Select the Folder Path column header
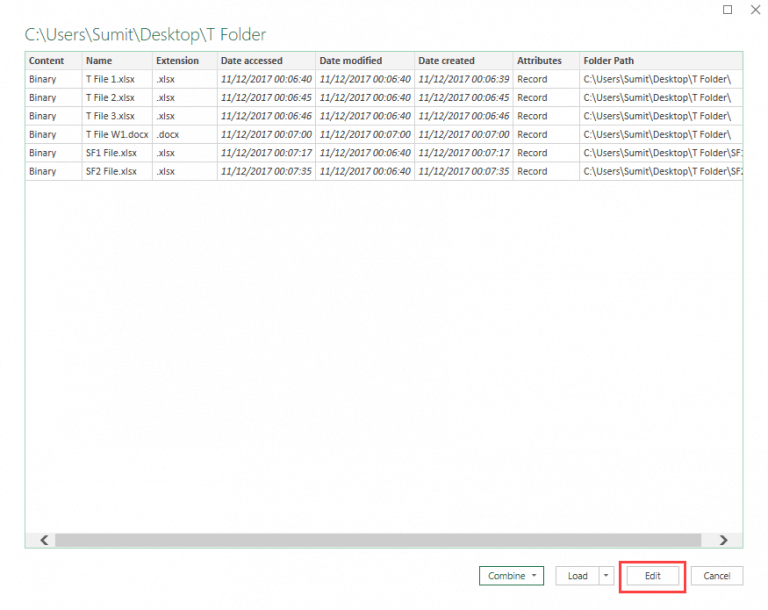768x610 pixels. (x=661, y=61)
